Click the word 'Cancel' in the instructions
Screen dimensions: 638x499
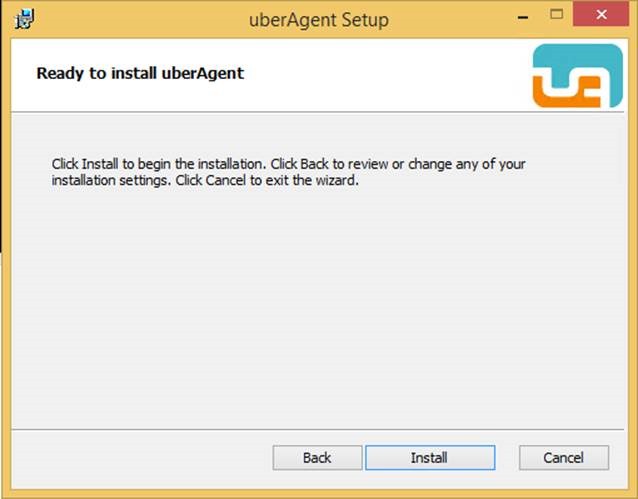[225, 180]
